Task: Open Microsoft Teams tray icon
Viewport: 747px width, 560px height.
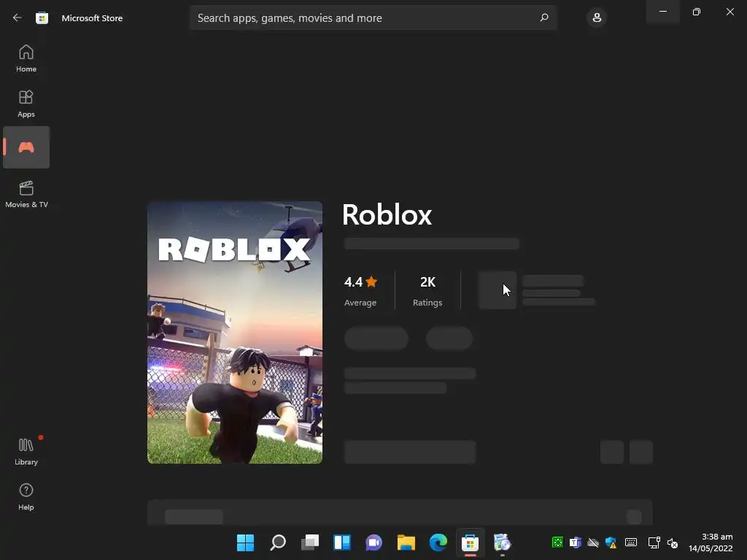Action: (x=576, y=542)
